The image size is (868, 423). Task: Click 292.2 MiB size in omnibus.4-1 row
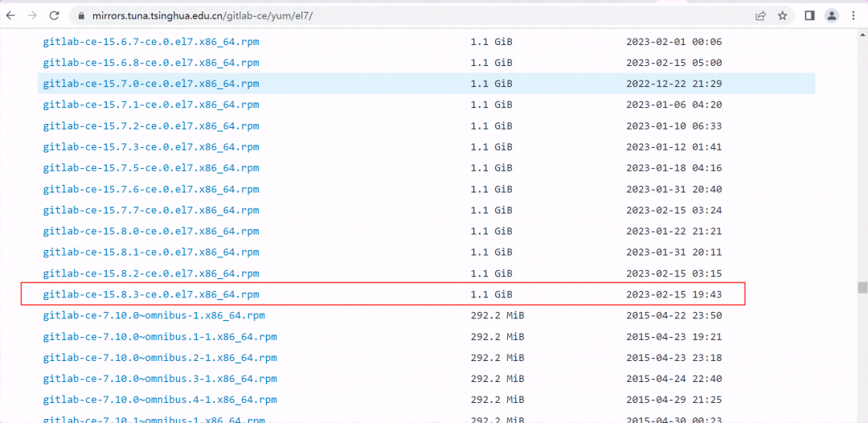tap(497, 400)
